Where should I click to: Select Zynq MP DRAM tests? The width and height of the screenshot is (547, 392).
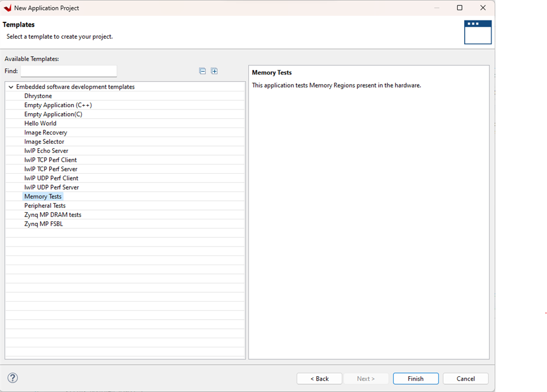point(52,215)
